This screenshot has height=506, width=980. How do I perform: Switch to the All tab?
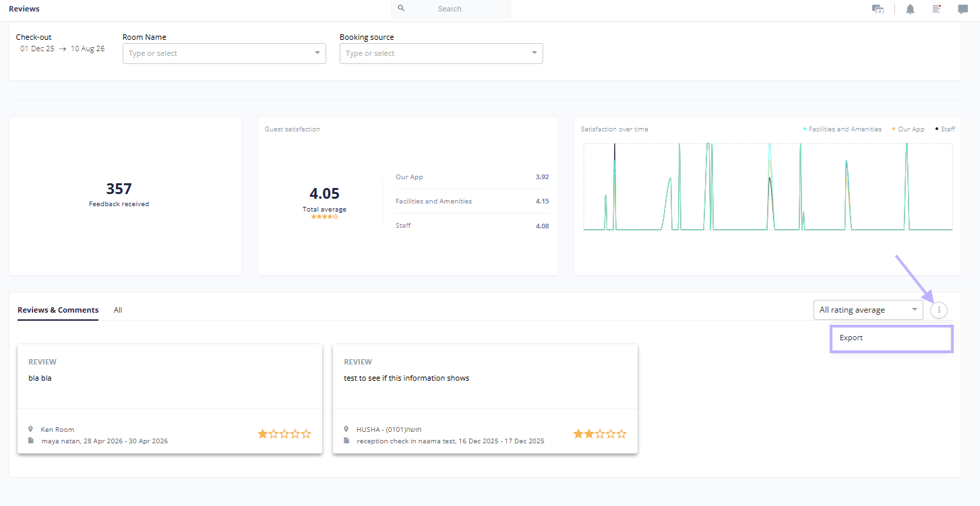point(118,310)
